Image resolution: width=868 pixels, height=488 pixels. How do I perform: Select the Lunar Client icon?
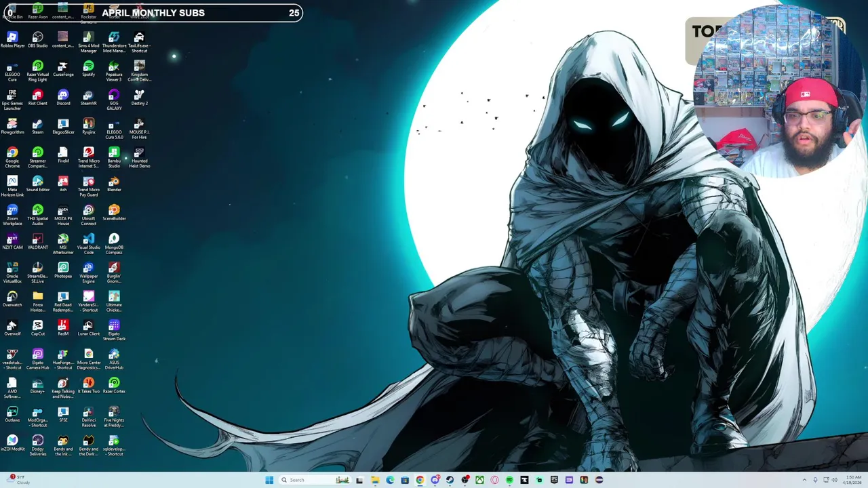tap(88, 328)
